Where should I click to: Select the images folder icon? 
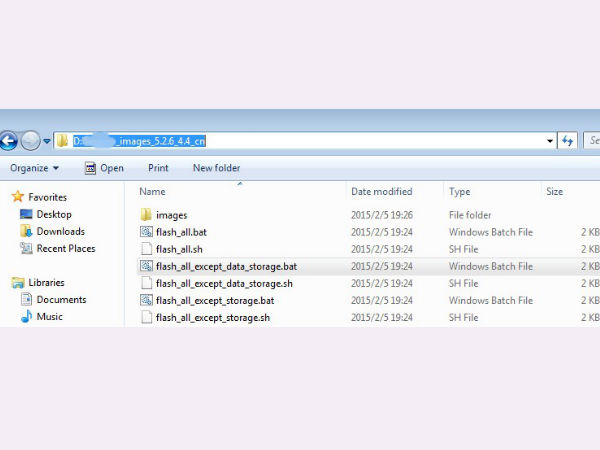click(146, 215)
